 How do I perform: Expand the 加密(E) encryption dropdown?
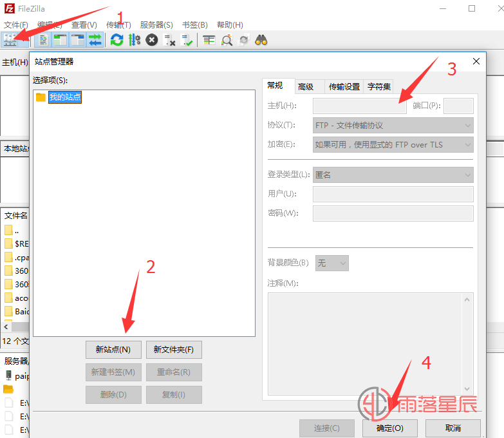point(393,145)
